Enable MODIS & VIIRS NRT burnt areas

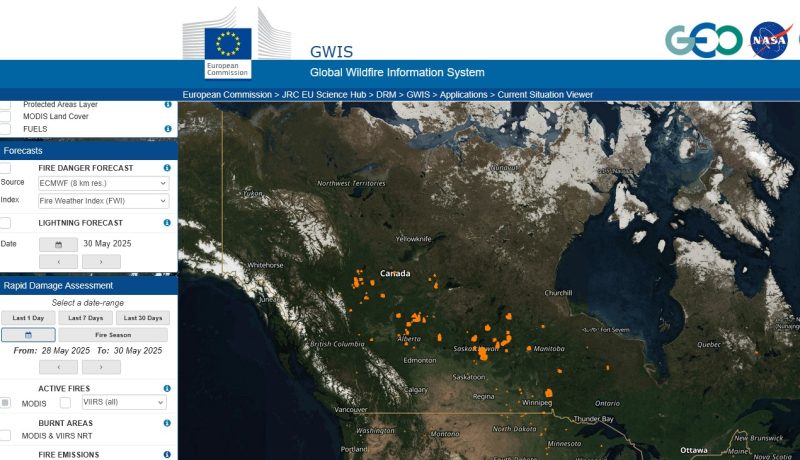tap(5, 436)
